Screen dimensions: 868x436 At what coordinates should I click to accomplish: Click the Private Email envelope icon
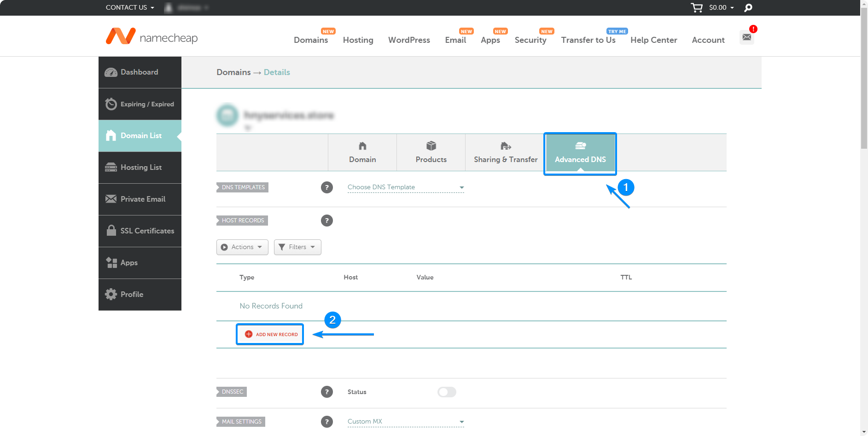(111, 199)
